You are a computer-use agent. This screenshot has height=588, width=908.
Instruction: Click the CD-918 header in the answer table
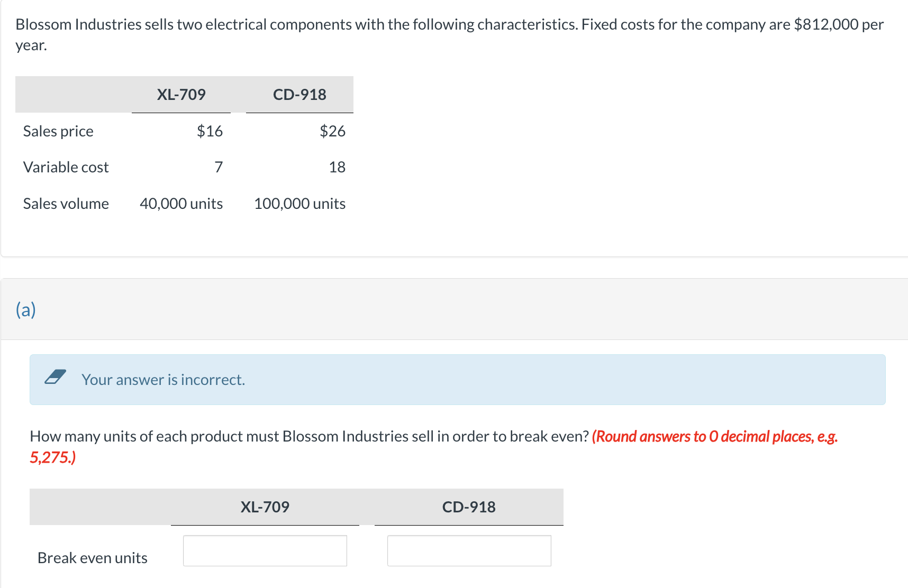(469, 507)
